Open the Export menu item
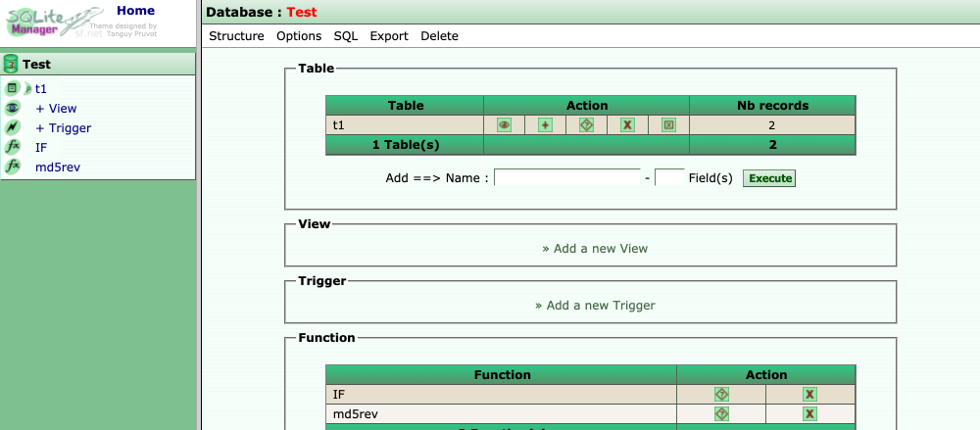Viewport: 980px width, 430px height. coord(389,36)
